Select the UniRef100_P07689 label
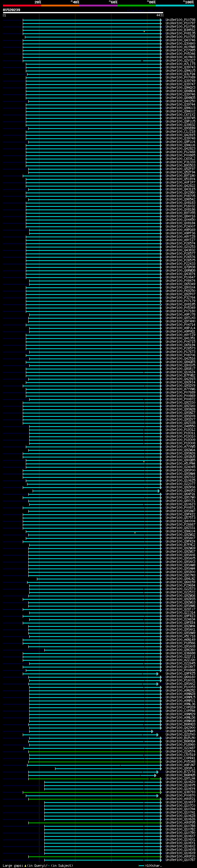 [180, 392]
